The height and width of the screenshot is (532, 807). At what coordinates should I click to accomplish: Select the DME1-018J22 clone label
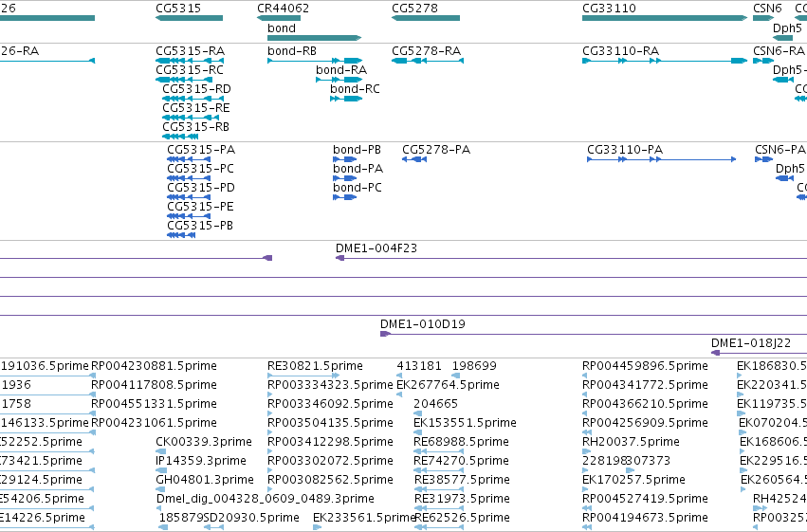751,343
